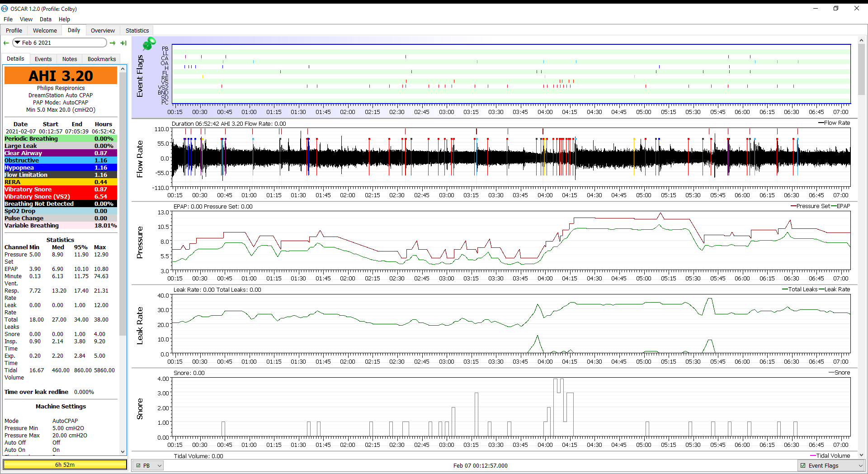Click the Event Flags vertical graph title
The height and width of the screenshot is (474, 868).
click(140, 76)
